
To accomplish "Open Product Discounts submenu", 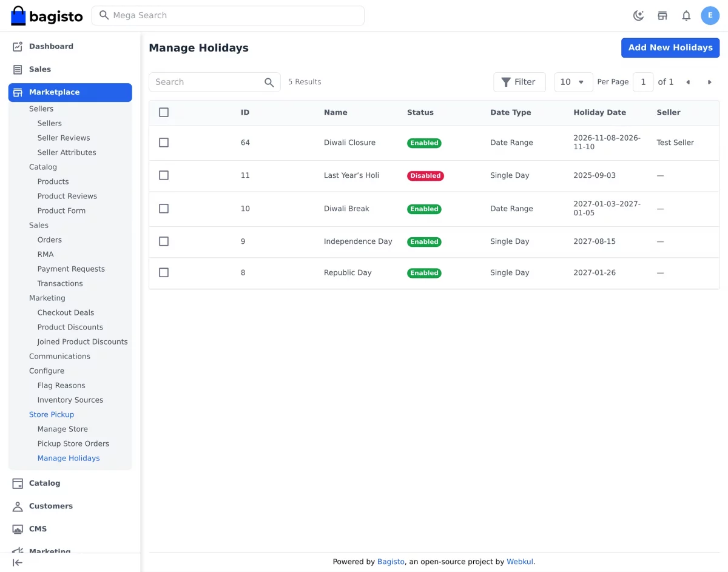I will click(x=70, y=327).
